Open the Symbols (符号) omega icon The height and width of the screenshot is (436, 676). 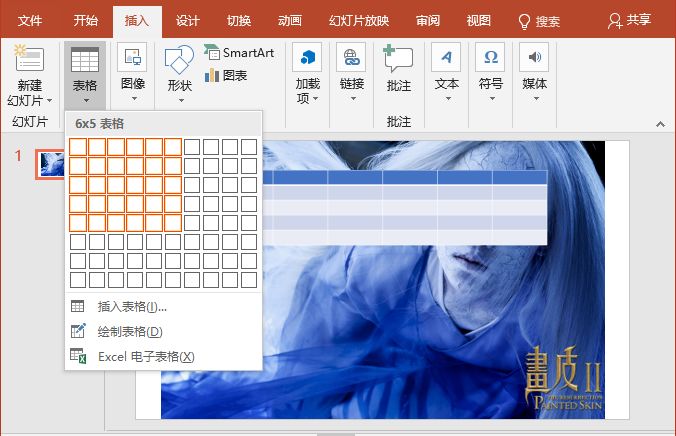point(490,57)
